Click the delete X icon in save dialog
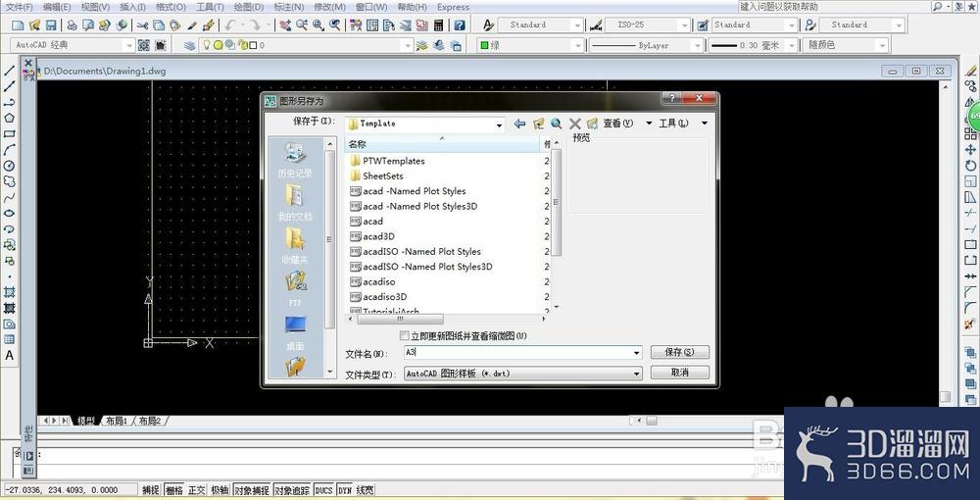Screen dimensions: 980x500 (575, 124)
